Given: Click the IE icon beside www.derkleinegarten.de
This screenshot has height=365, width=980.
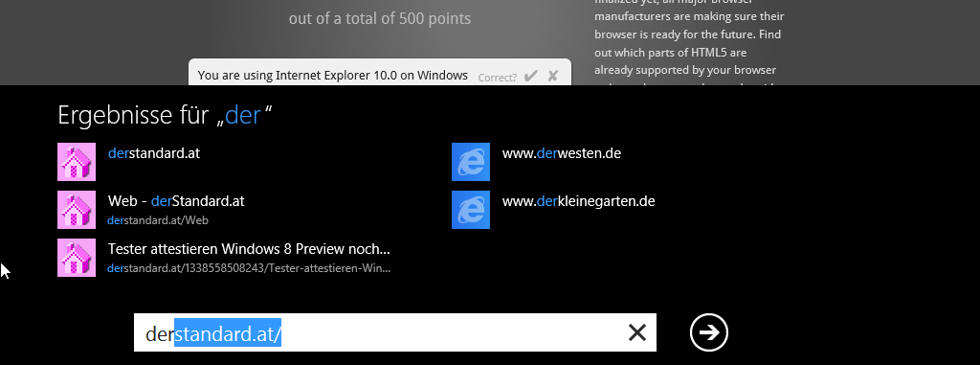Looking at the screenshot, I should [x=471, y=210].
